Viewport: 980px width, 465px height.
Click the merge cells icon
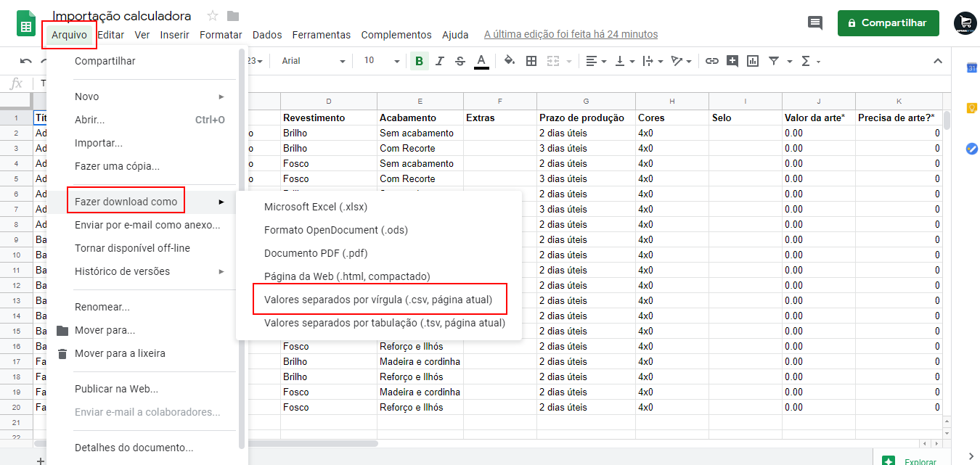[553, 61]
